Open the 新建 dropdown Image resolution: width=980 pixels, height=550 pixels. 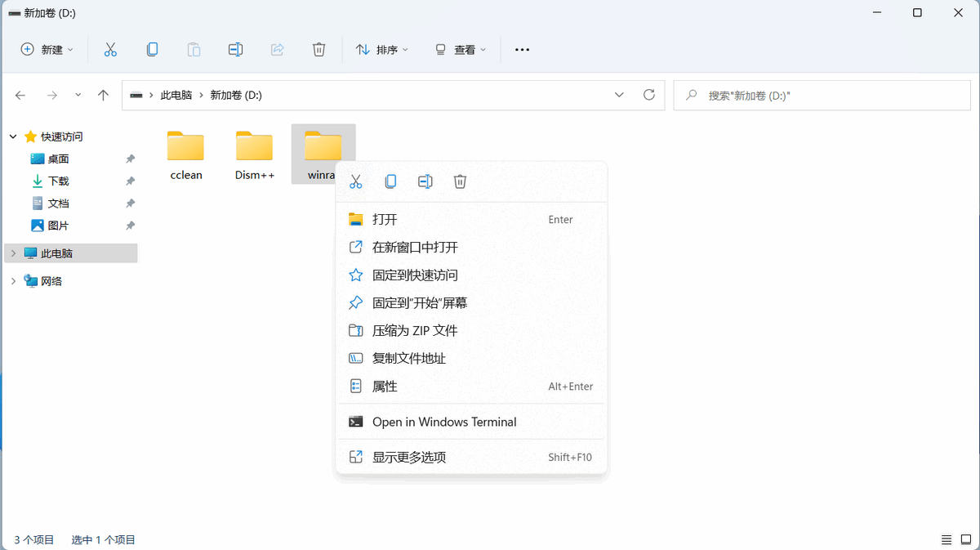(47, 50)
